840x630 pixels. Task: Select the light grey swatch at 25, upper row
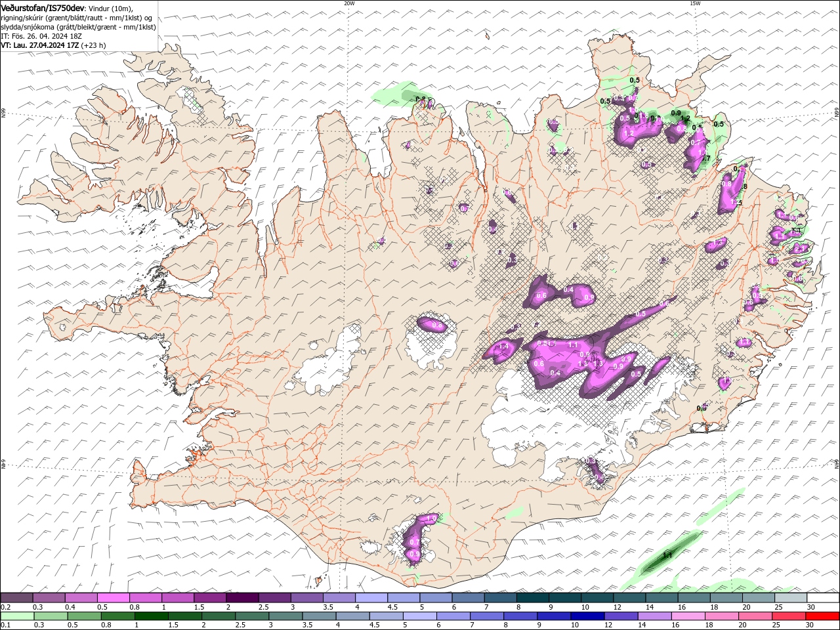(x=790, y=598)
